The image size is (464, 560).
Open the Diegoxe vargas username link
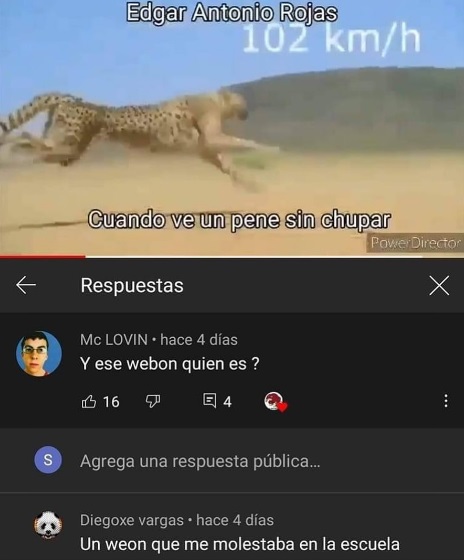point(132,520)
